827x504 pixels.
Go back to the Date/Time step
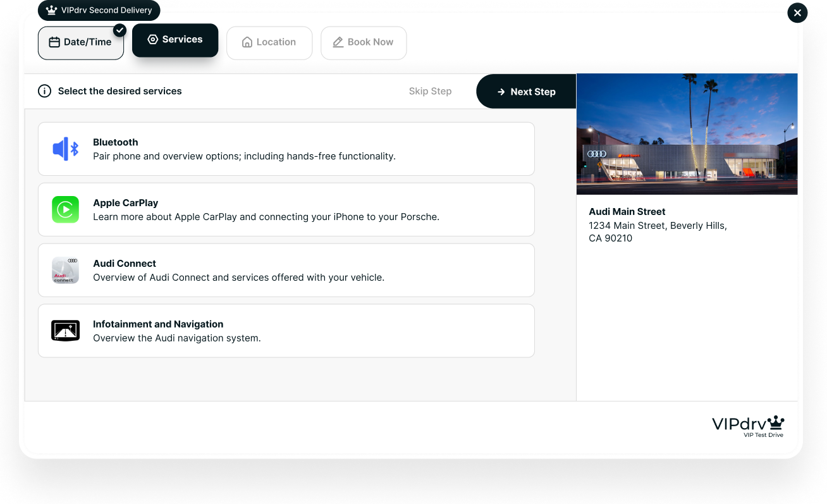point(81,42)
